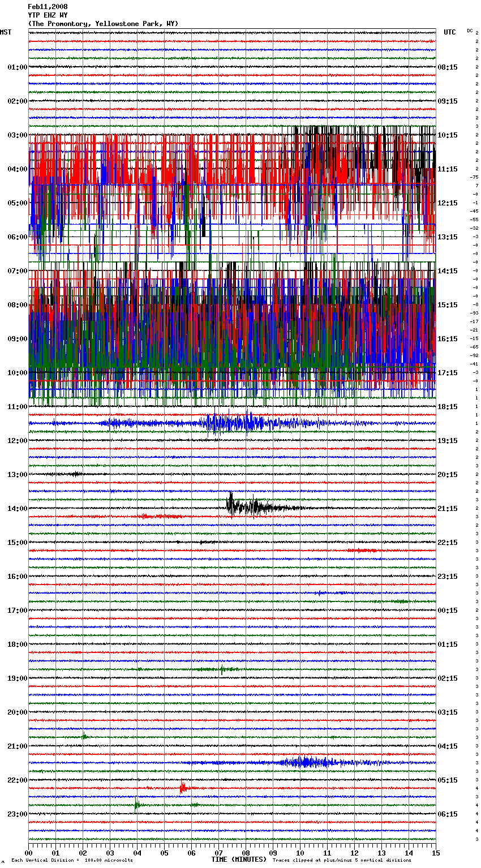Select the 06:00 MST time label
The width and height of the screenshot is (481, 868).
[18, 237]
